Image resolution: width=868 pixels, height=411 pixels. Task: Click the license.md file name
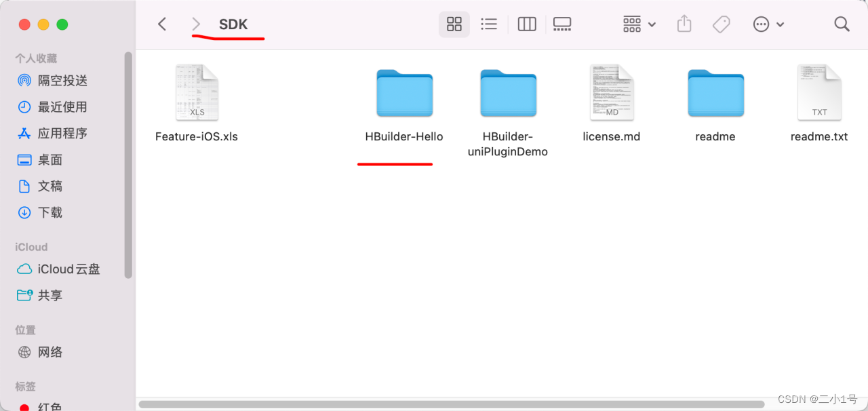click(612, 136)
